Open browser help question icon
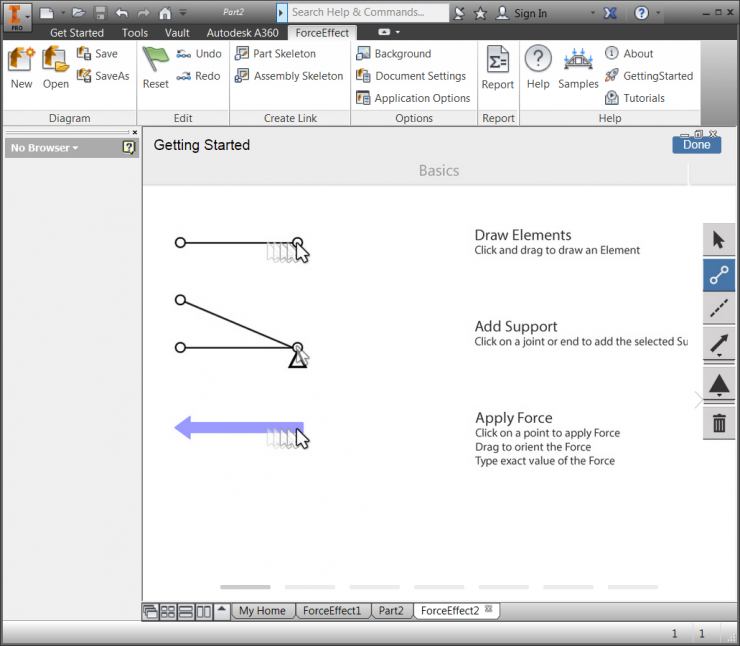Viewport: 740px width, 646px height. tap(128, 148)
